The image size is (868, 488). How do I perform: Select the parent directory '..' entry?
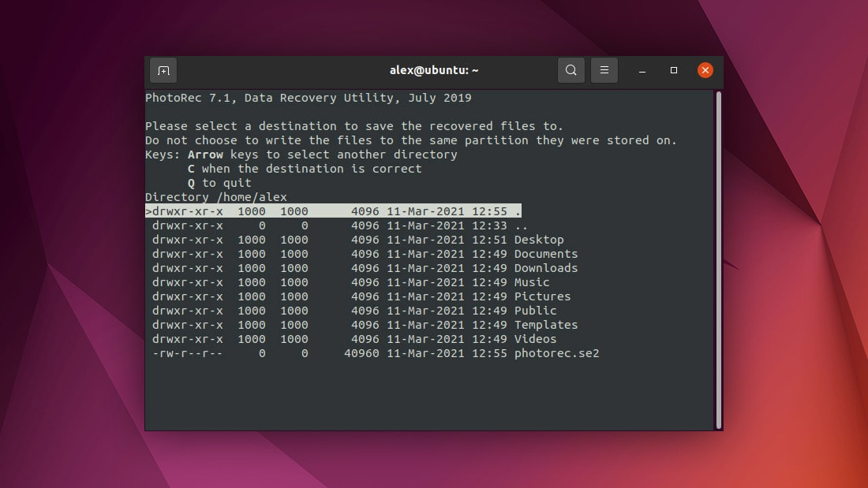tap(337, 225)
